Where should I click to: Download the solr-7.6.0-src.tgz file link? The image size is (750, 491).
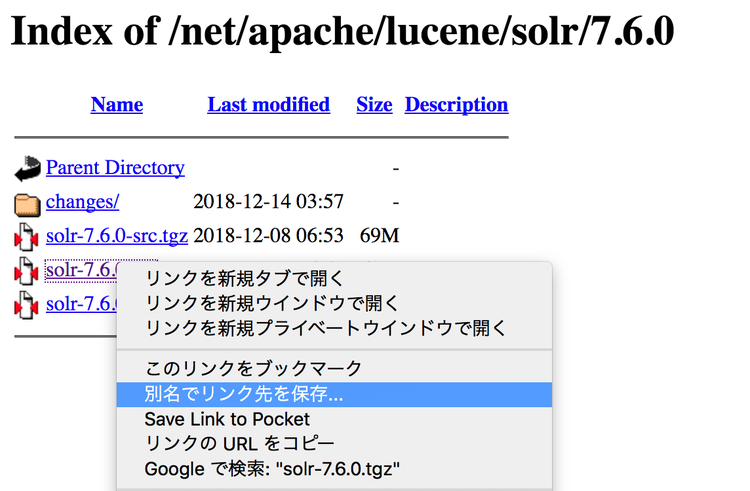[x=117, y=236]
